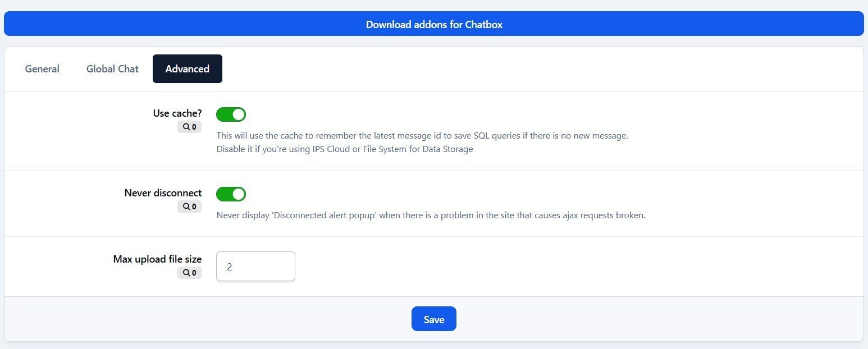868x349 pixels.
Task: Click the 0 count beside Use cache? magnifier
Action: coord(194,127)
